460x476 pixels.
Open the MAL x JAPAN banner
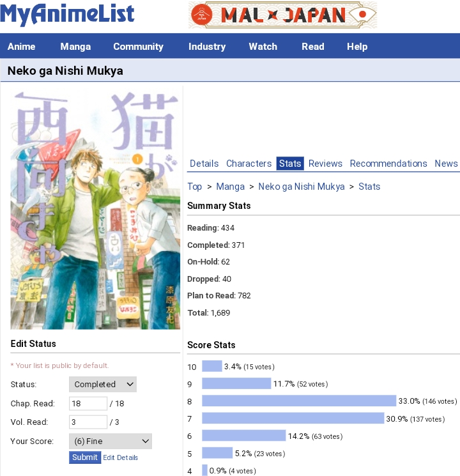pos(282,15)
